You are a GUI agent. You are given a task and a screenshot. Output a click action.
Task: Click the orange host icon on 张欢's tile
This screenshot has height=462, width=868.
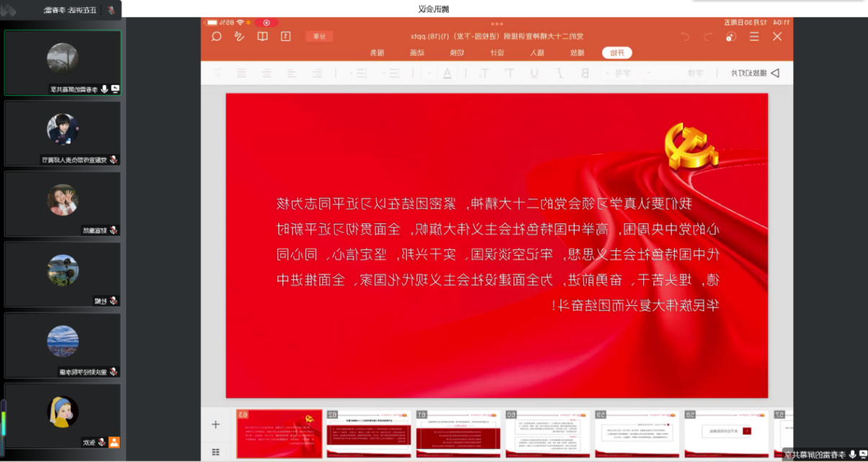click(x=114, y=442)
